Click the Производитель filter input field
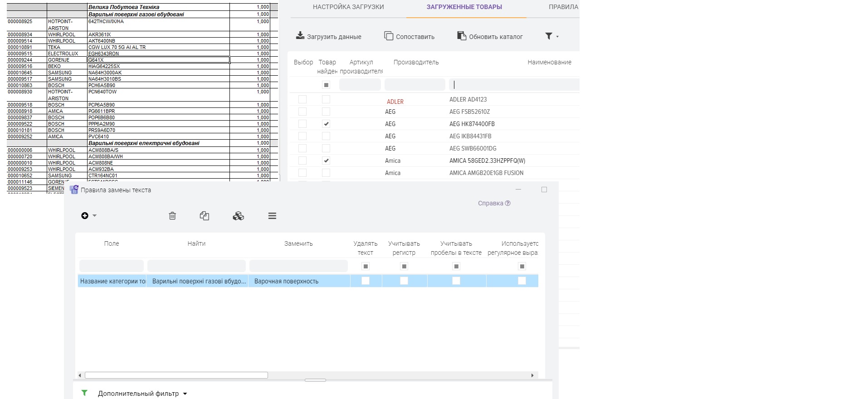Image resolution: width=868 pixels, height=399 pixels. point(415,85)
